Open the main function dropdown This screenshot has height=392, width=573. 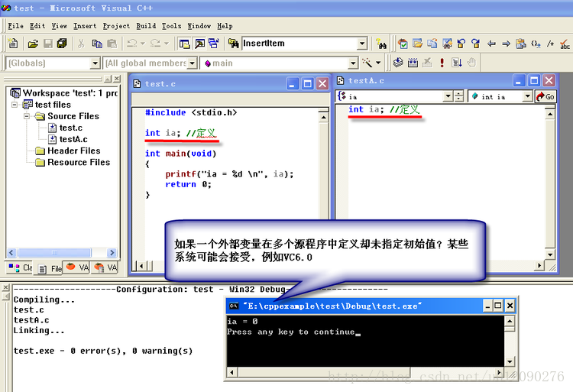point(353,63)
